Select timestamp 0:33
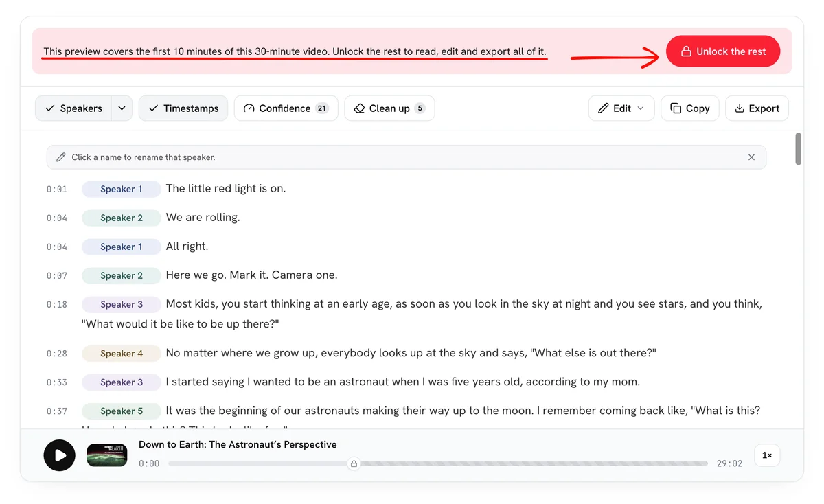The width and height of the screenshot is (824, 504). point(57,382)
